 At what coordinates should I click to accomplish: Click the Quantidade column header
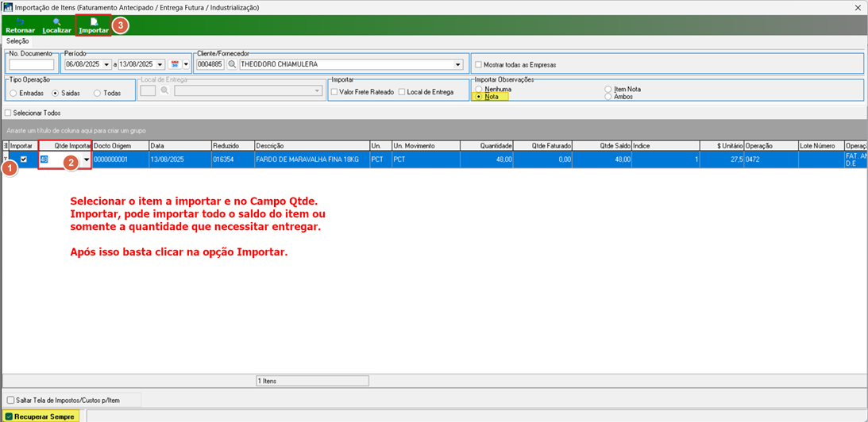pos(487,145)
